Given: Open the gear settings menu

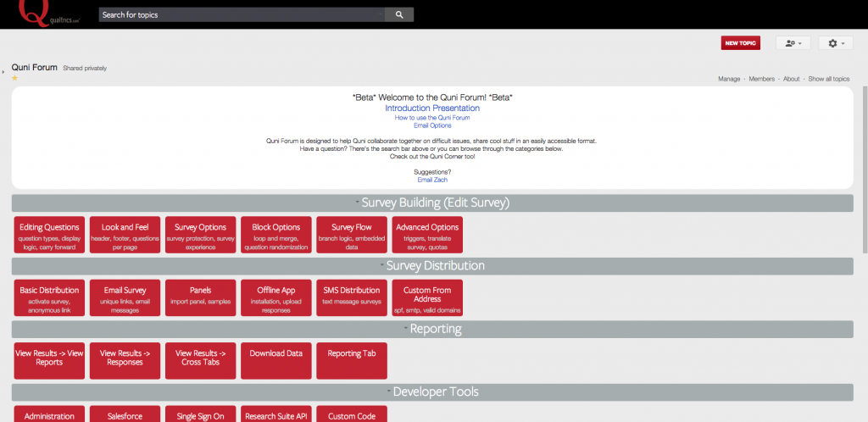Looking at the screenshot, I should tap(835, 43).
